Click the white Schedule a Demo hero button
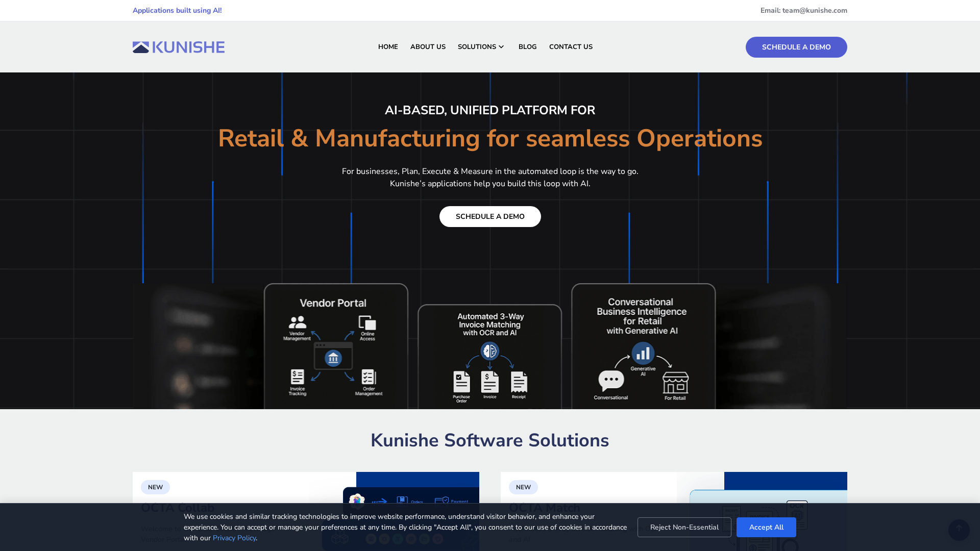Viewport: 980px width, 551px height. [490, 216]
